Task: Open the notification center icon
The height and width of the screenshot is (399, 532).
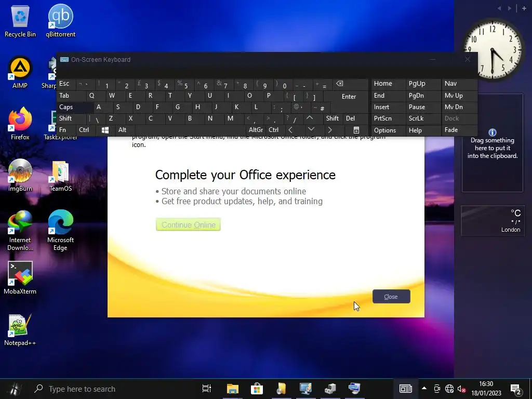Action: [516, 389]
